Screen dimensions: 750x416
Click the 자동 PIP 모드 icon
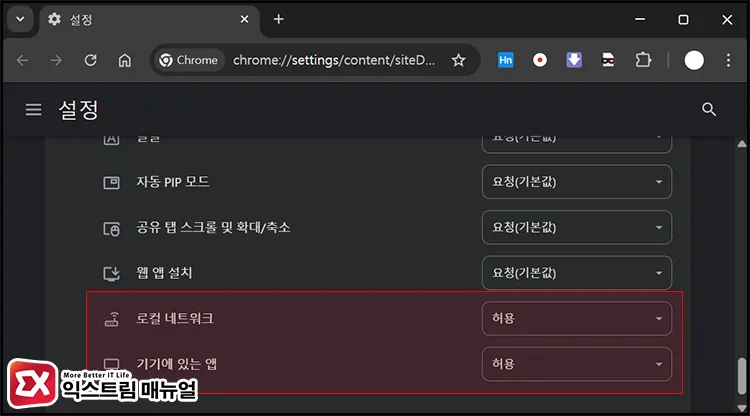point(111,182)
